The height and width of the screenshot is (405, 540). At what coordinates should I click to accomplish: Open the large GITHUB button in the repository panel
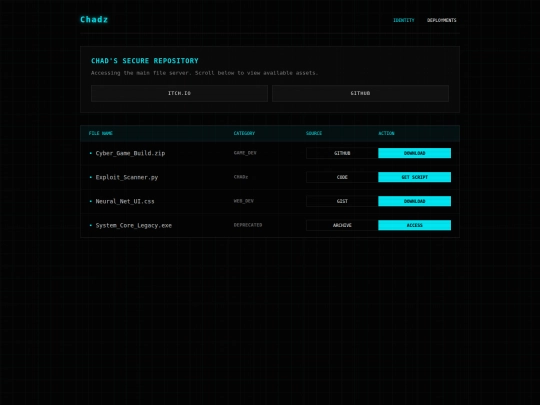tap(360, 93)
